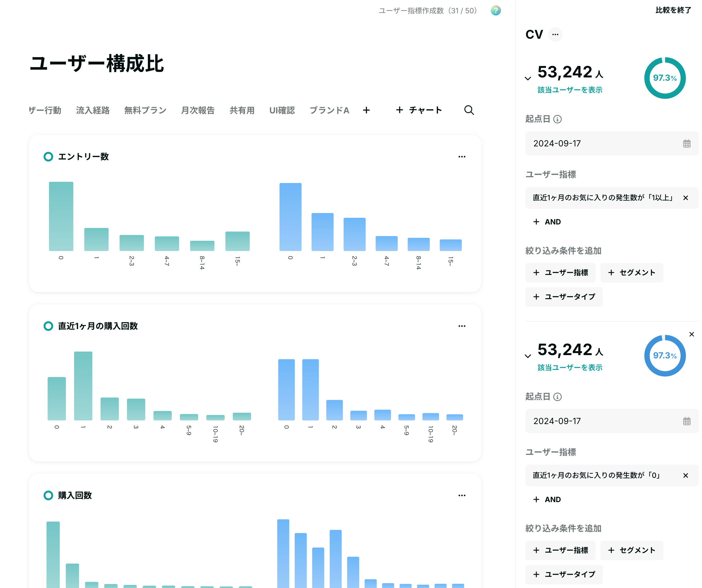This screenshot has height=588, width=702.
Task: Open 購入回数 chart more options menu
Action: click(x=462, y=495)
